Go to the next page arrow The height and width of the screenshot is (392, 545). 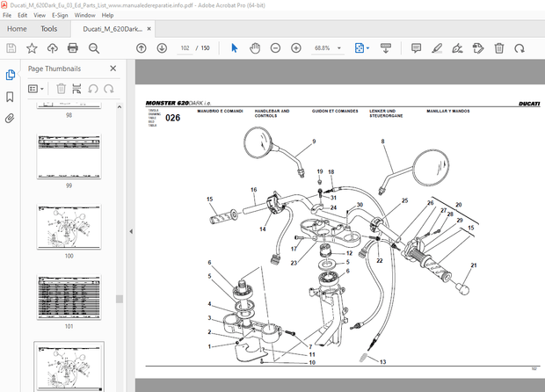pos(162,48)
